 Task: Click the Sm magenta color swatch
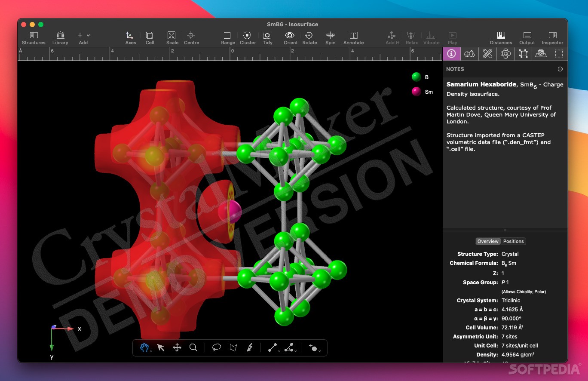(415, 92)
